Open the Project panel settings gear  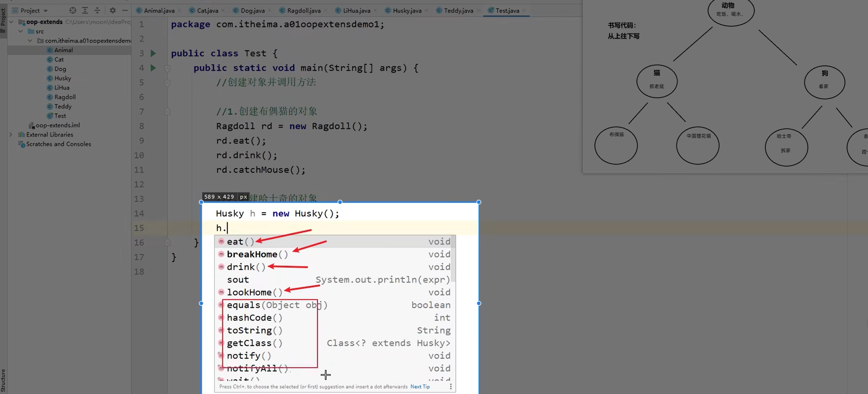coord(112,11)
